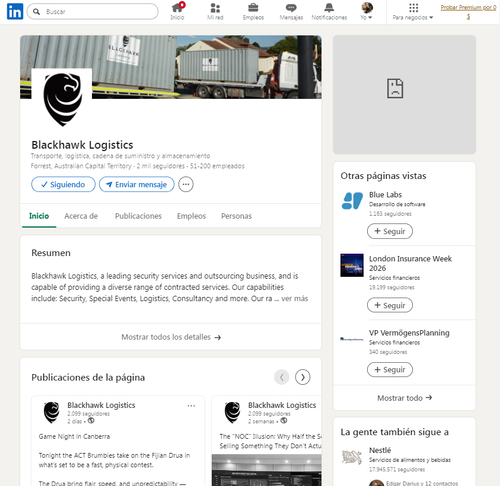Open first post options ellipsis

(x=191, y=406)
